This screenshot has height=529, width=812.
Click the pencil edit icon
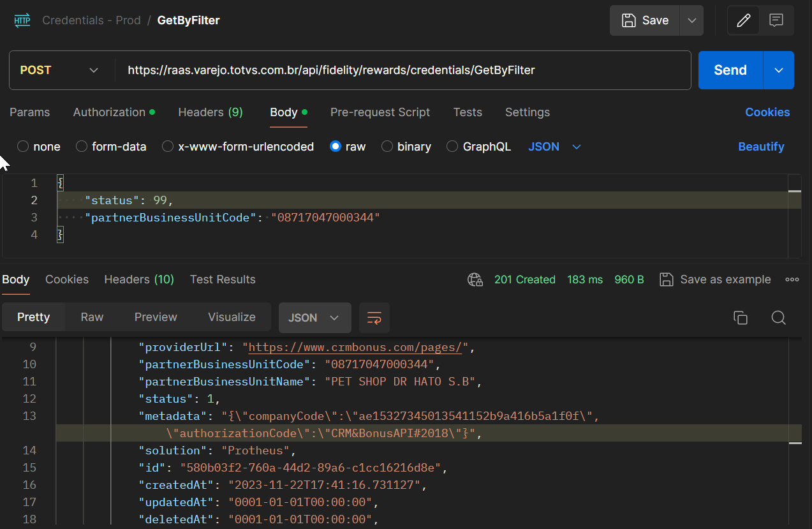click(743, 20)
